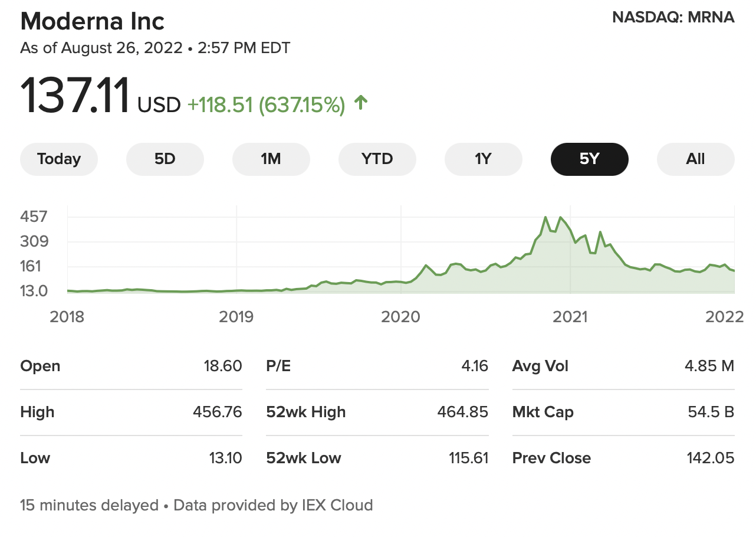Image resolution: width=756 pixels, height=537 pixels.
Task: Click the Prev Close value 142.05
Action: [711, 458]
